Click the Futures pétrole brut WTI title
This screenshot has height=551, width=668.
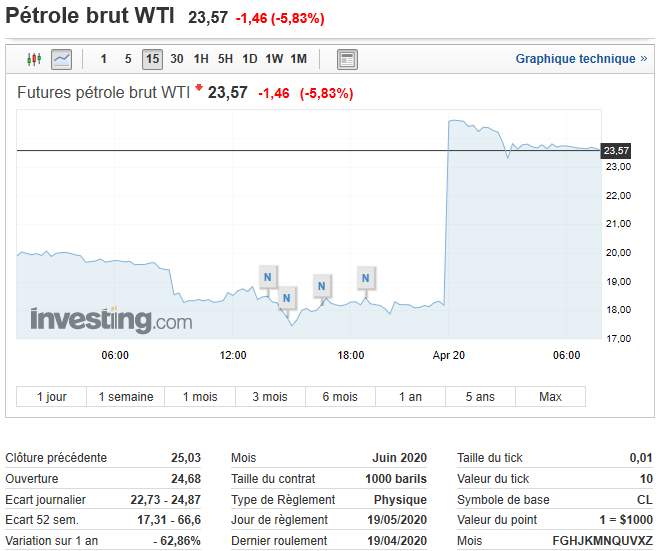[x=104, y=93]
